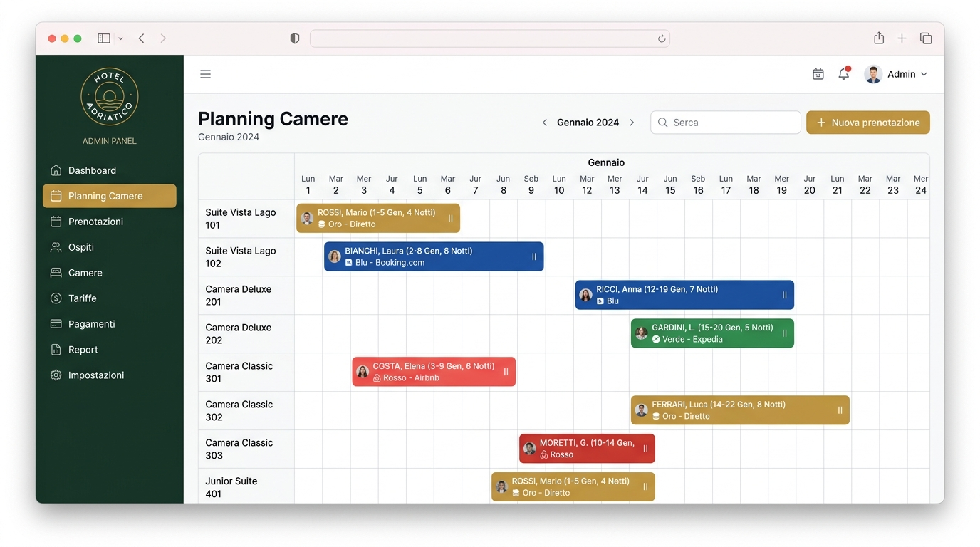Click handle on MORETTI booking
Viewport: 980px width, 547px height.
point(645,449)
